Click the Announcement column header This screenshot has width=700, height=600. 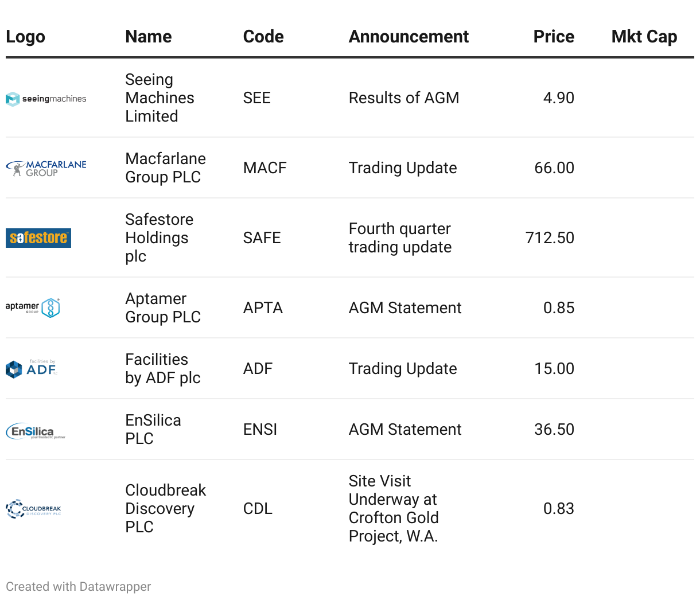point(409,37)
